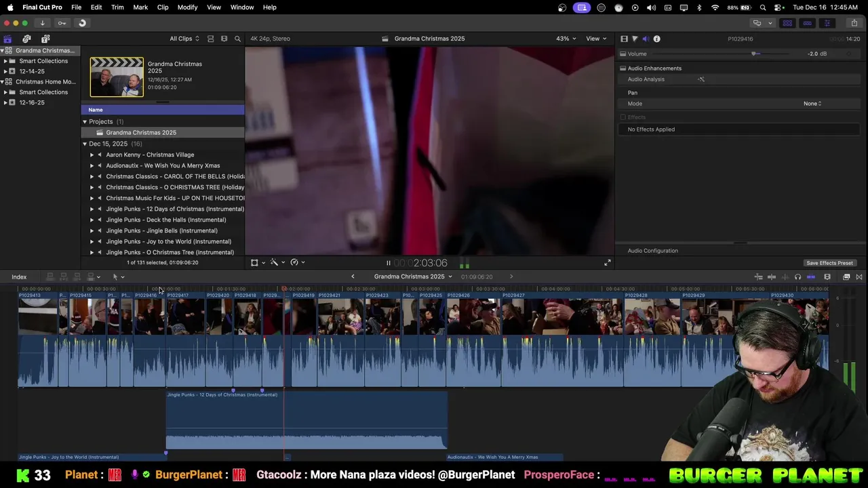Click the Audio Analysis magic wand
The width and height of the screenshot is (868, 488).
click(x=701, y=79)
